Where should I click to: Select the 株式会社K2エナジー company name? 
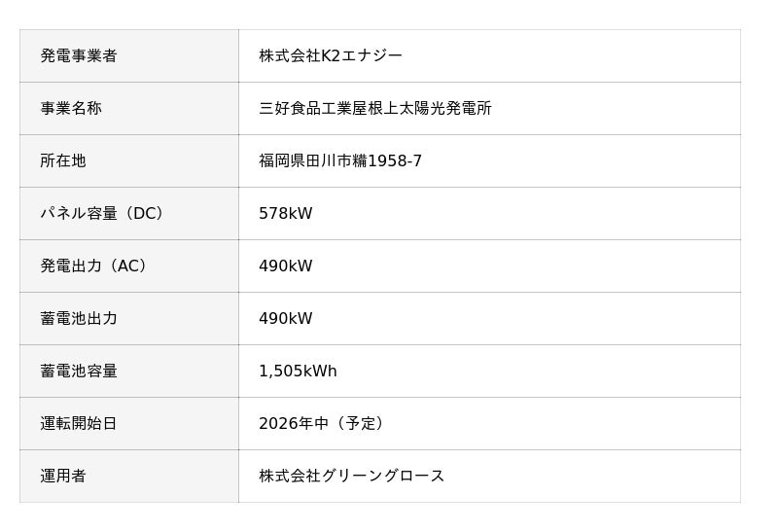(x=331, y=55)
